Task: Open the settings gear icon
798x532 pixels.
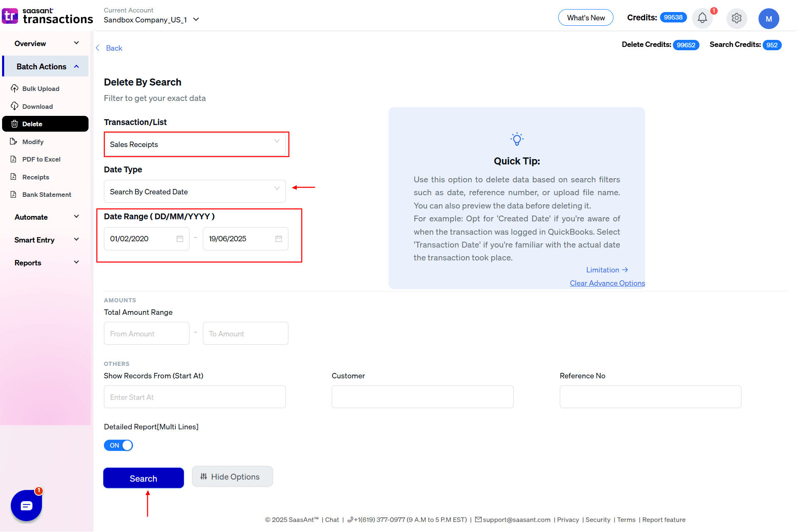Action: 736,18
